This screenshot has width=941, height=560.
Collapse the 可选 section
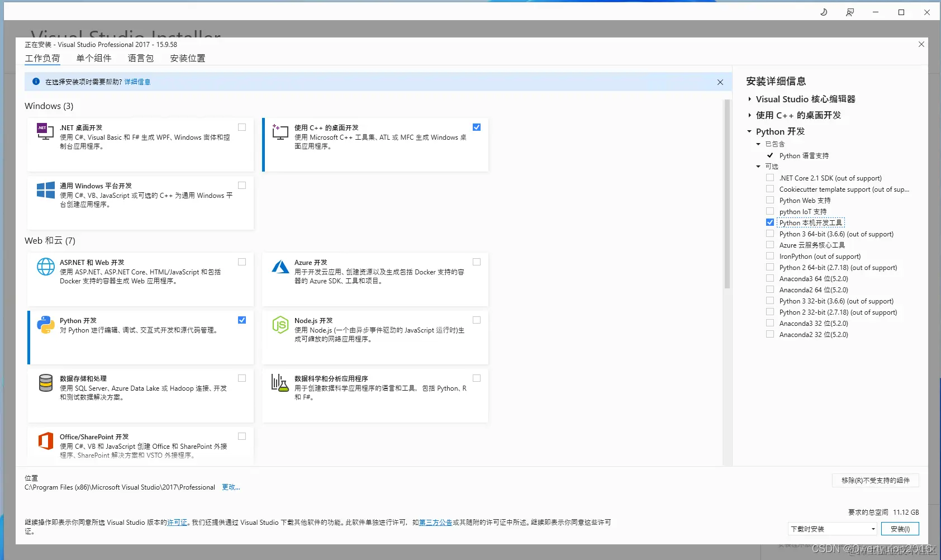coord(758,167)
